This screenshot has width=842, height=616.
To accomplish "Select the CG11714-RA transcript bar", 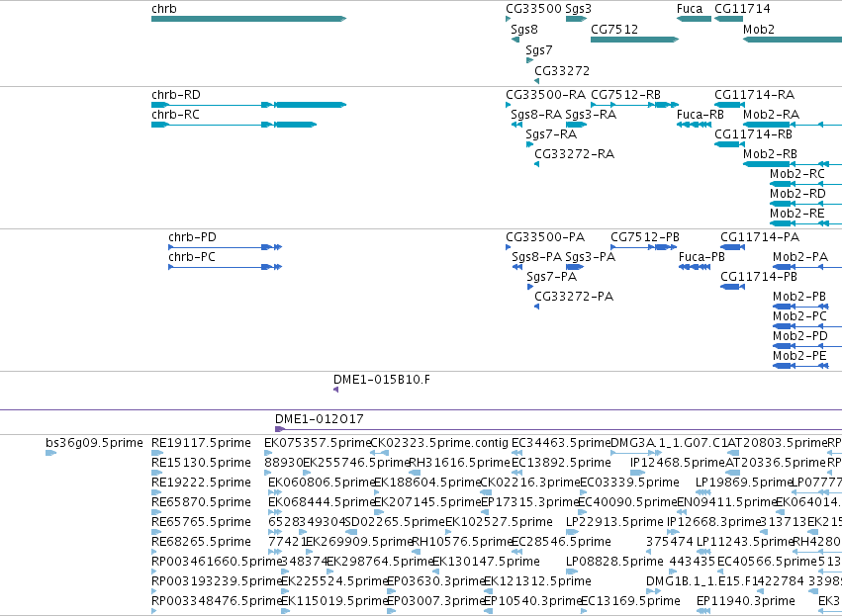I will 729,105.
